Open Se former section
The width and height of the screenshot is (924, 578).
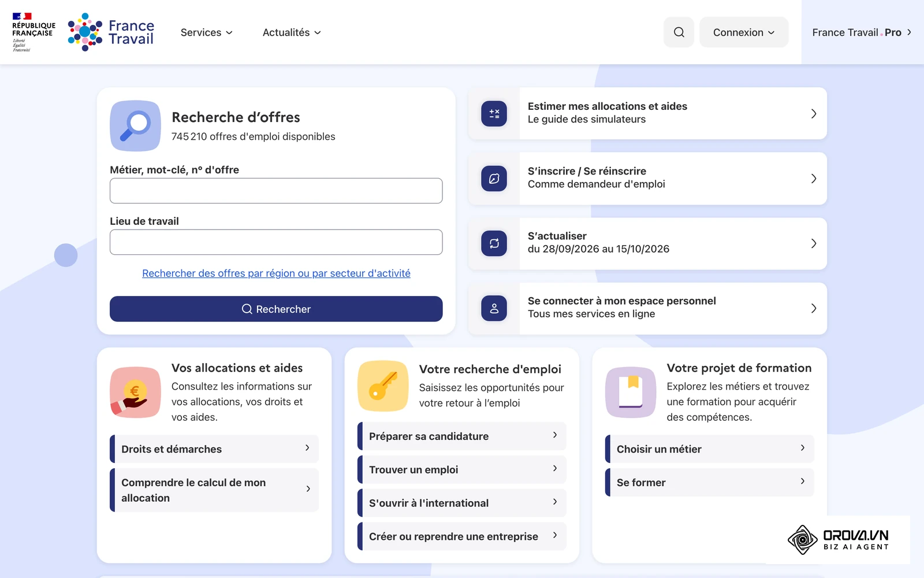click(710, 483)
